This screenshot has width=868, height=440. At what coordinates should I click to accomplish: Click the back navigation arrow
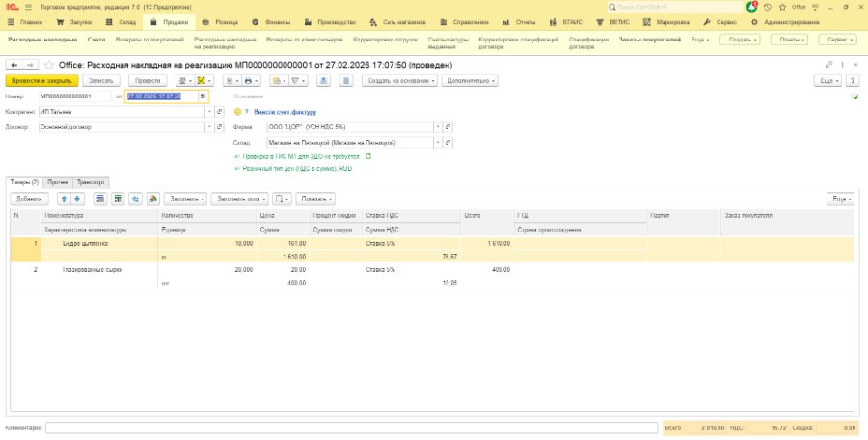[x=14, y=65]
